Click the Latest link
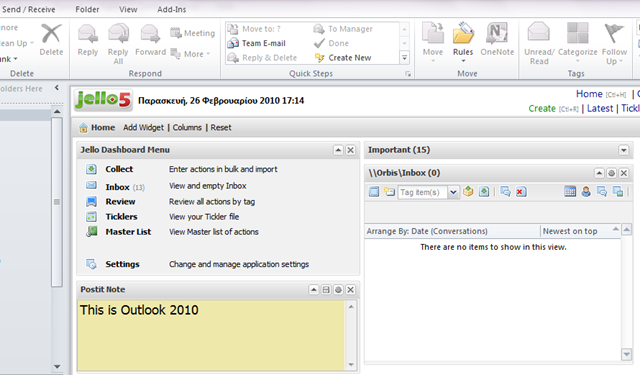This screenshot has height=375, width=640. pos(600,109)
